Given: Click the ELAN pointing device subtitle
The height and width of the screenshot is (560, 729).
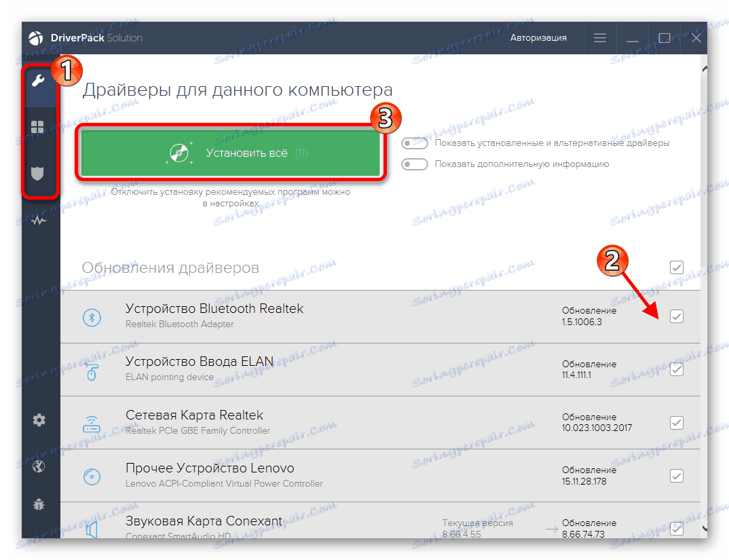Looking at the screenshot, I should 170,377.
